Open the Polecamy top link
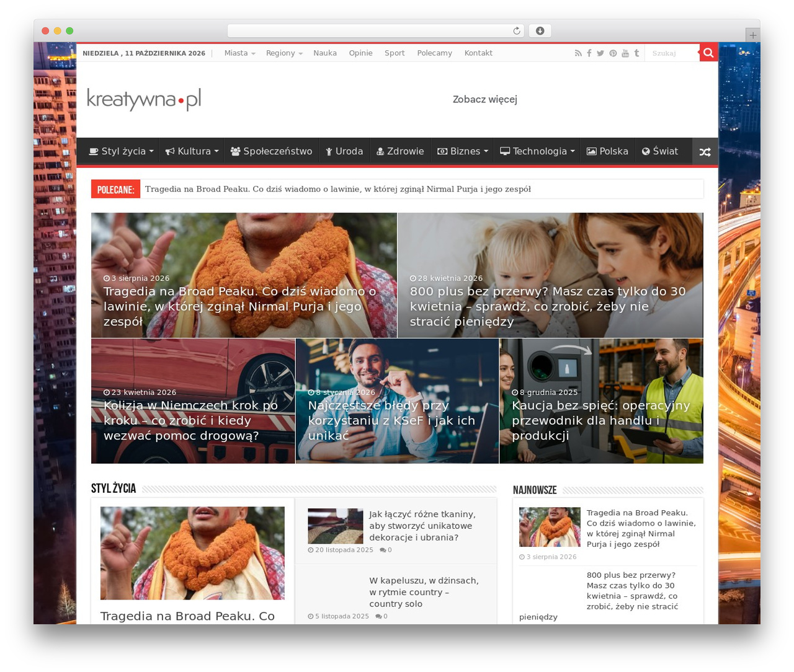Viewport: 794px width, 672px height. [x=434, y=53]
